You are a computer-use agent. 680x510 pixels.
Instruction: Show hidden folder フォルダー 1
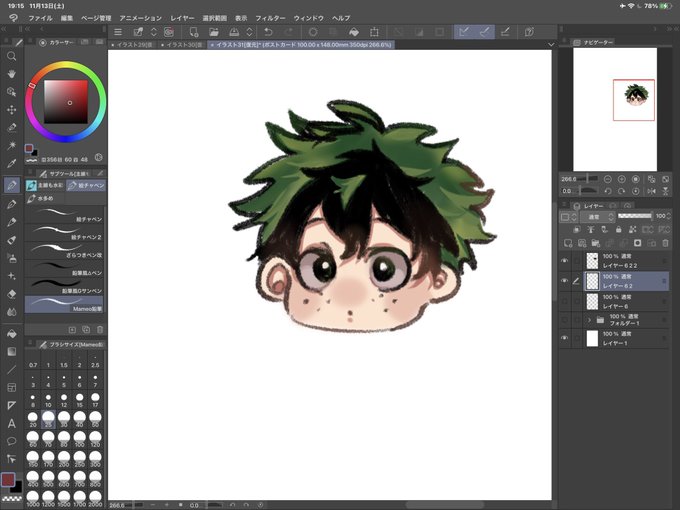(x=564, y=320)
